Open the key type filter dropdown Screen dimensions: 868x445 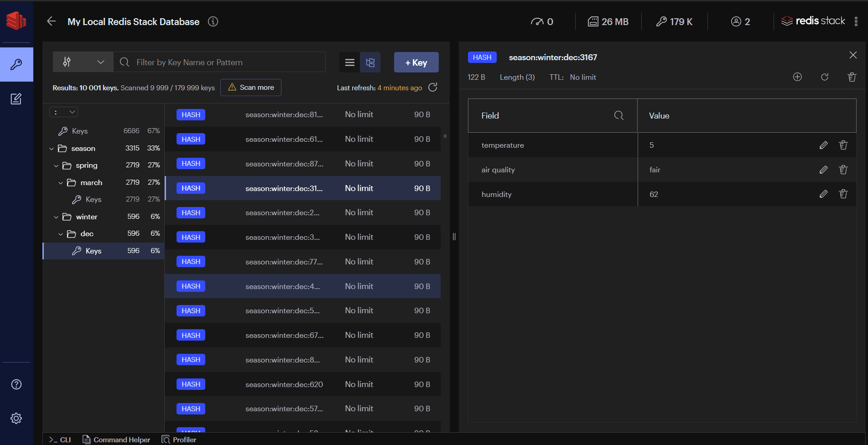pos(83,62)
